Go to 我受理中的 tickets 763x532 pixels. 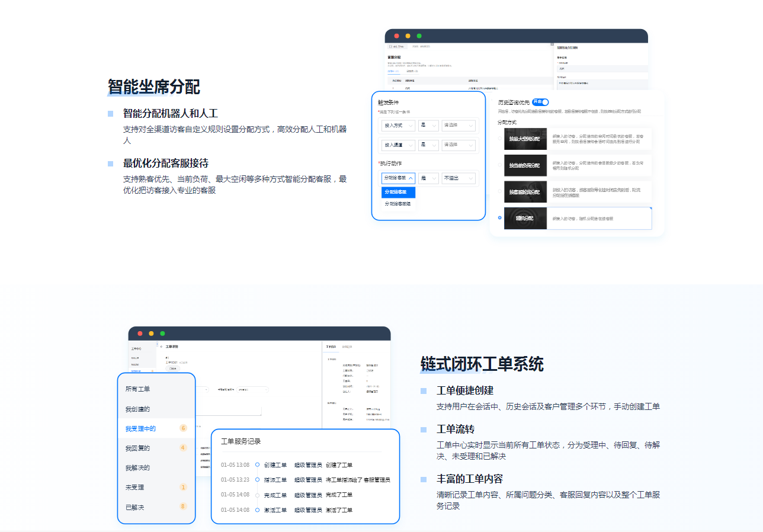[140, 428]
